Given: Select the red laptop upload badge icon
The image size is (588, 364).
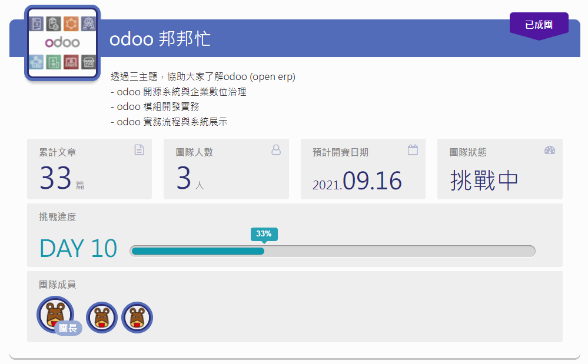Looking at the screenshot, I should pyautogui.click(x=71, y=62).
